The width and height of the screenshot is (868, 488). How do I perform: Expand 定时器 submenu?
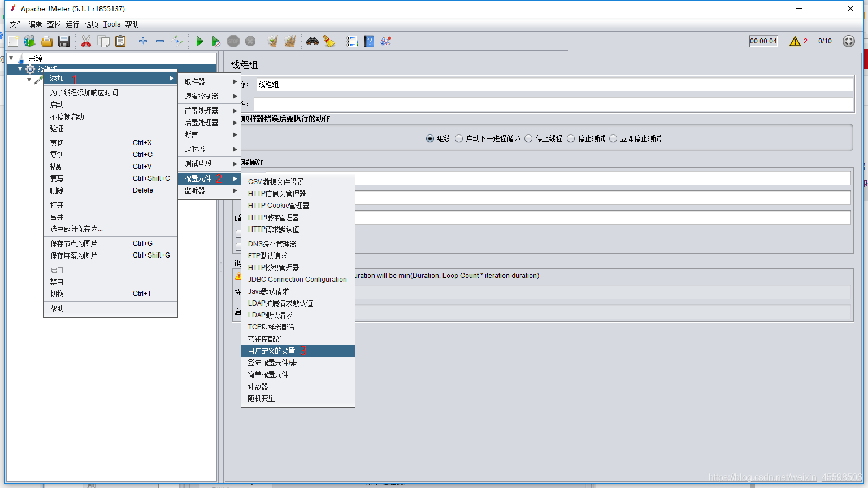(210, 149)
